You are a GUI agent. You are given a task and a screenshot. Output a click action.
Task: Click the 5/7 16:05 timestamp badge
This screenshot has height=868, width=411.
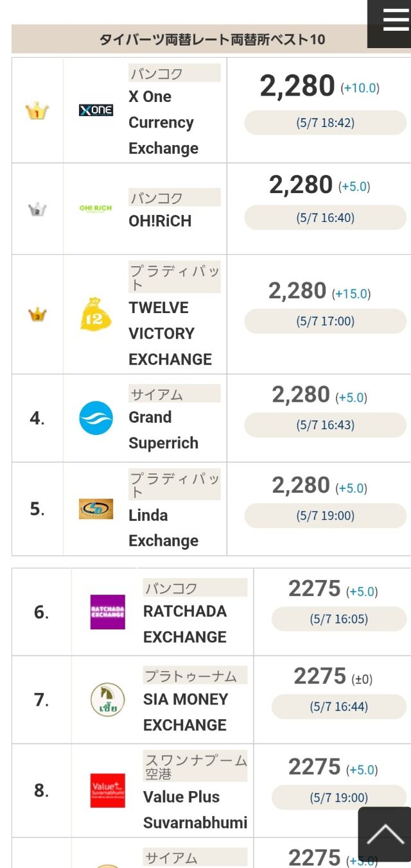(338, 619)
